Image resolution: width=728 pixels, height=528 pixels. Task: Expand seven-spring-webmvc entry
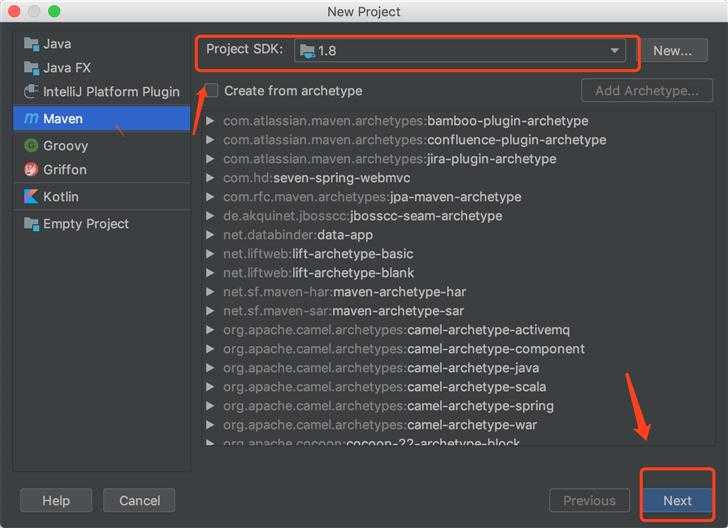210,178
